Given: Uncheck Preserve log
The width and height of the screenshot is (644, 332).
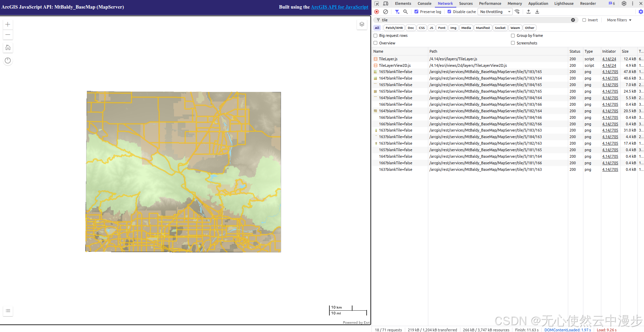Looking at the screenshot, I should (x=416, y=12).
